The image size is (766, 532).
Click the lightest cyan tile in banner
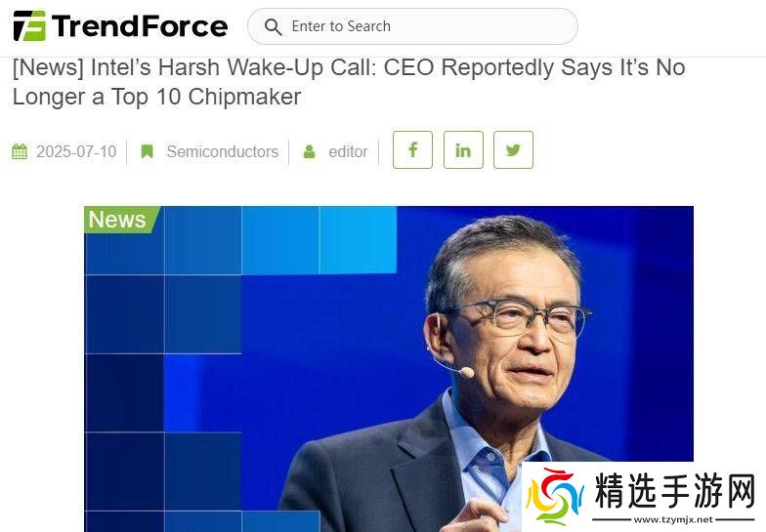[358, 240]
